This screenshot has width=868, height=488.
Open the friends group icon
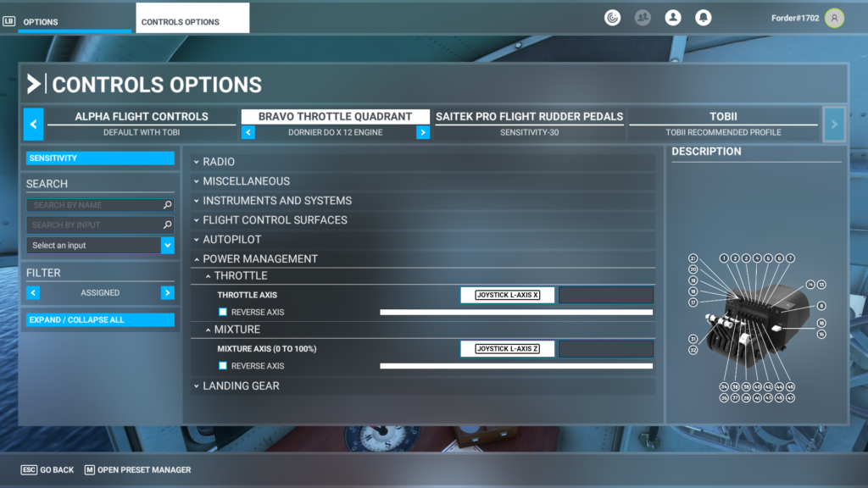643,18
